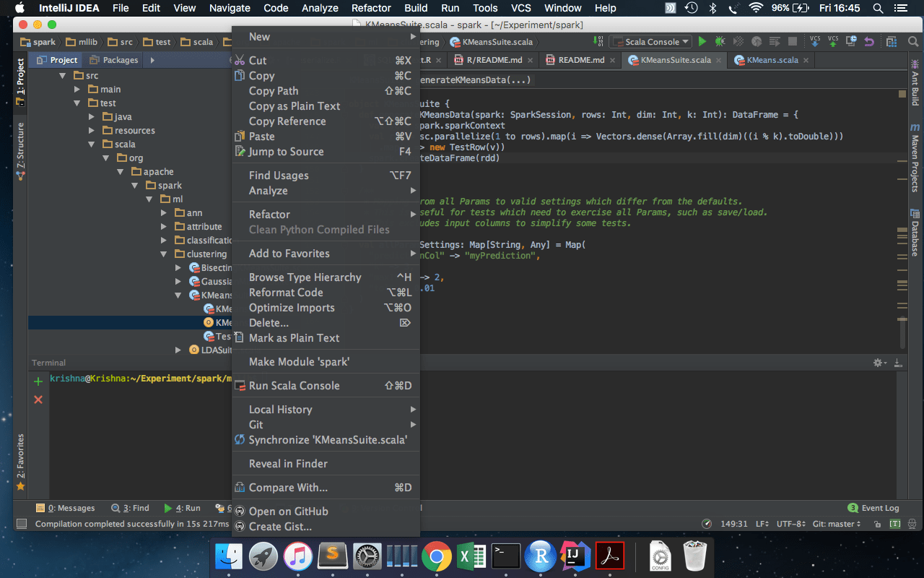
Task: Click the Commit Changes VCS up-arrow icon
Action: tap(834, 42)
